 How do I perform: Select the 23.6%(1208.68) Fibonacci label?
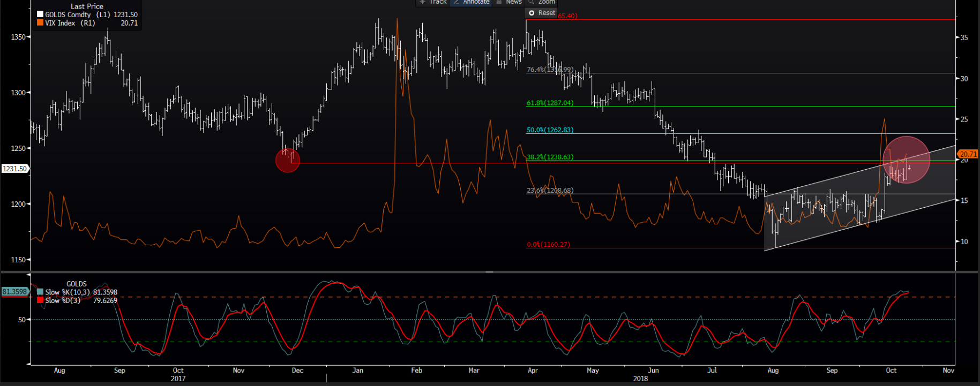tap(550, 191)
